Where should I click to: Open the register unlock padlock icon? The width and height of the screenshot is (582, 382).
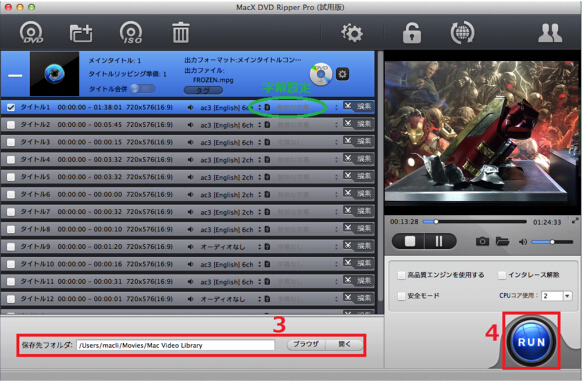tap(412, 33)
